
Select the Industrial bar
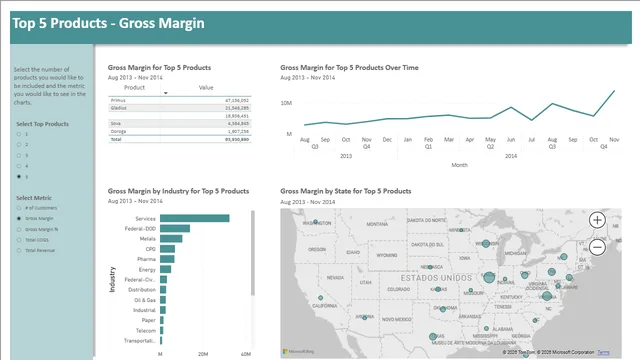click(162, 310)
